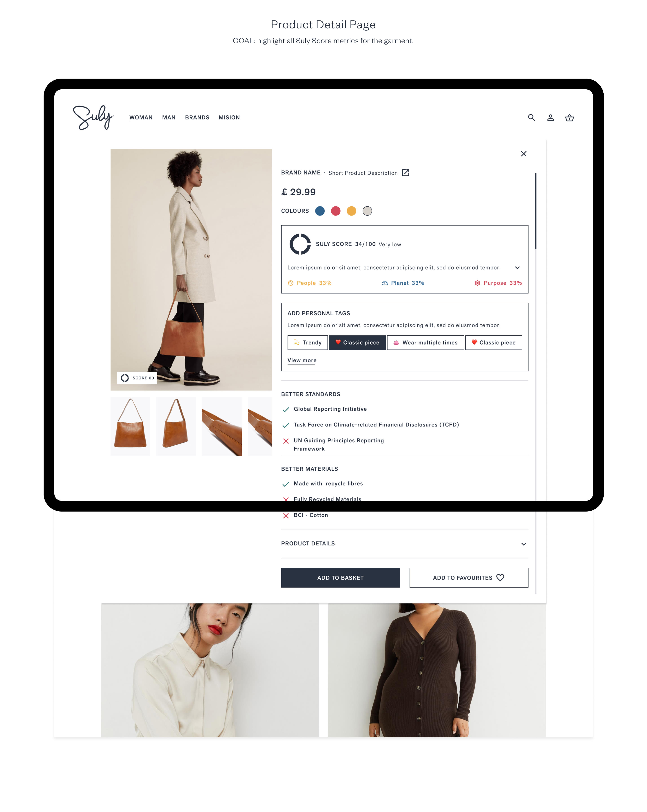Click the Suly logo
The image size is (647, 812).
pyautogui.click(x=93, y=117)
